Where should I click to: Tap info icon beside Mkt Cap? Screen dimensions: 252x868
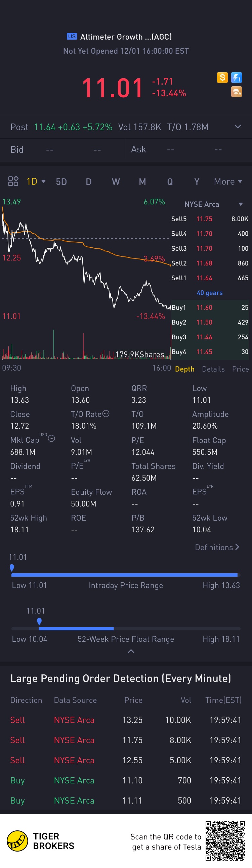(52, 438)
